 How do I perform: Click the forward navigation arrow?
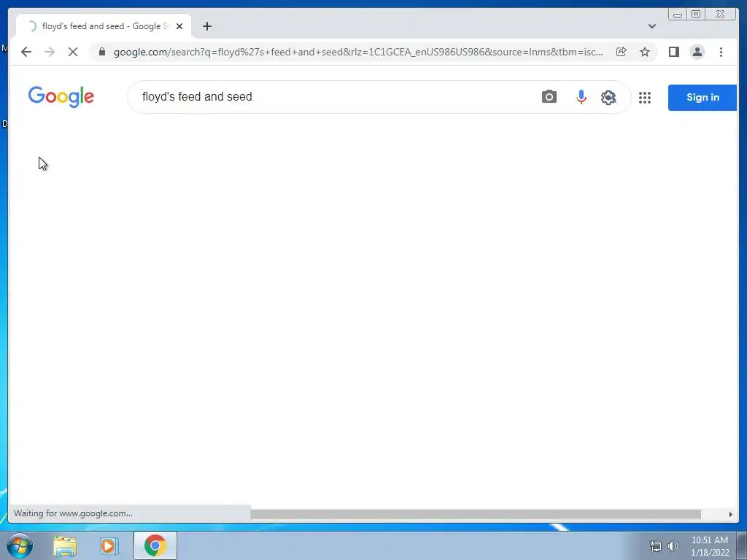click(50, 52)
